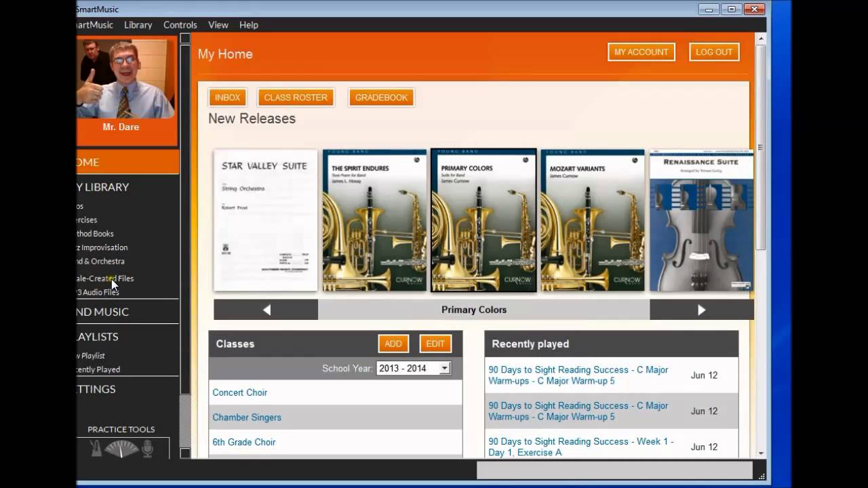Click the LOG OUT button

(714, 52)
